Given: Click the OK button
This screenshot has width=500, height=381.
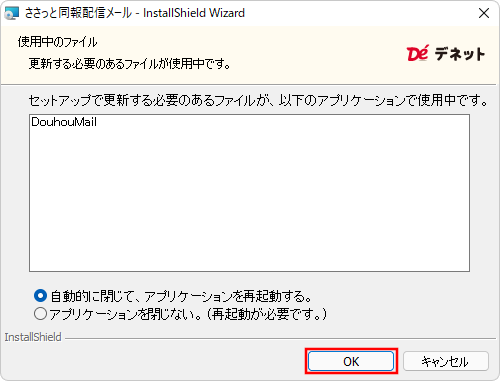Looking at the screenshot, I should coord(351,361).
